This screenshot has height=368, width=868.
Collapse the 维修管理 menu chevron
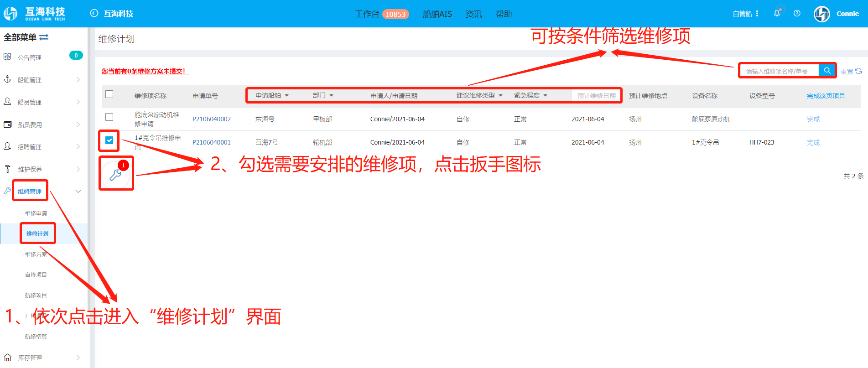coord(78,192)
